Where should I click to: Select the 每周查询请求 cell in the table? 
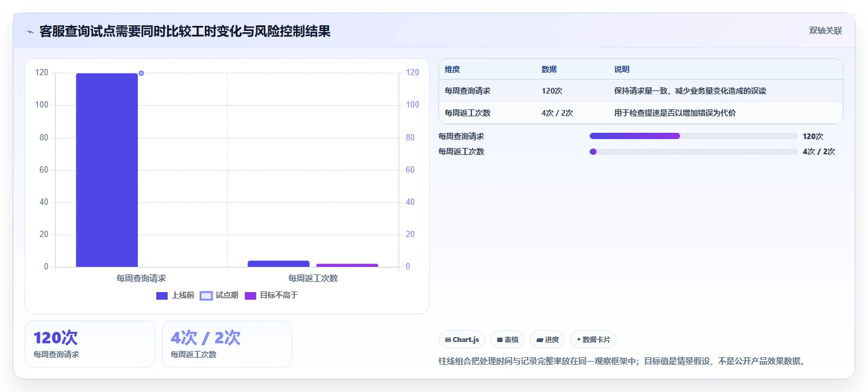tap(468, 91)
